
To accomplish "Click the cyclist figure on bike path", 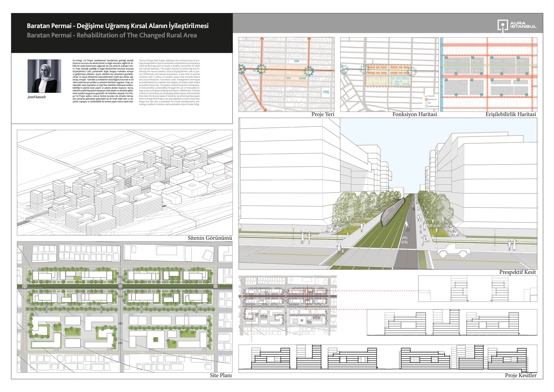I will pyautogui.click(x=407, y=226).
